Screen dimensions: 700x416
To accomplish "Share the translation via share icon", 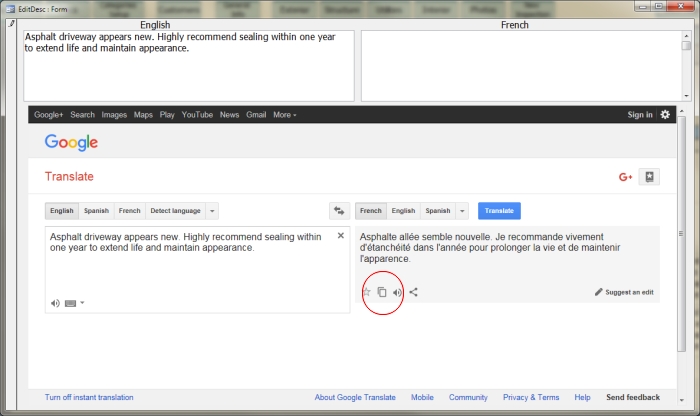I will (x=413, y=292).
